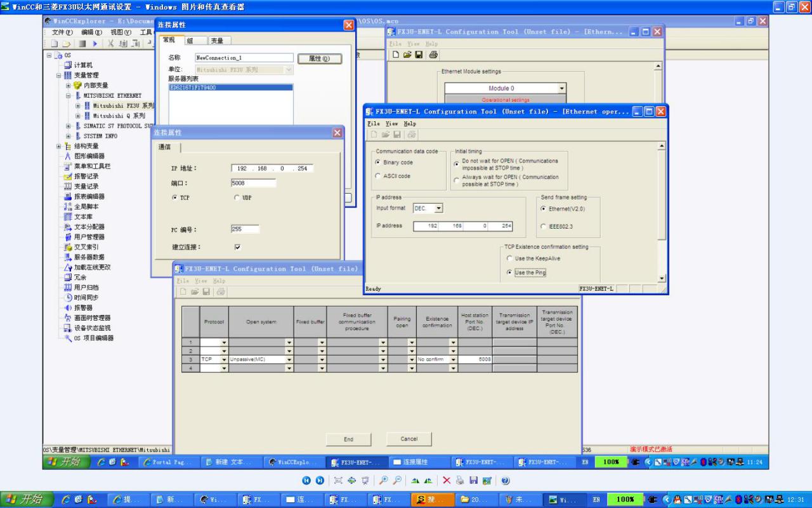Viewport: 812px width, 508px height.
Task: Click Save icon in rear FX3U-ENET-L window
Action: [x=419, y=55]
